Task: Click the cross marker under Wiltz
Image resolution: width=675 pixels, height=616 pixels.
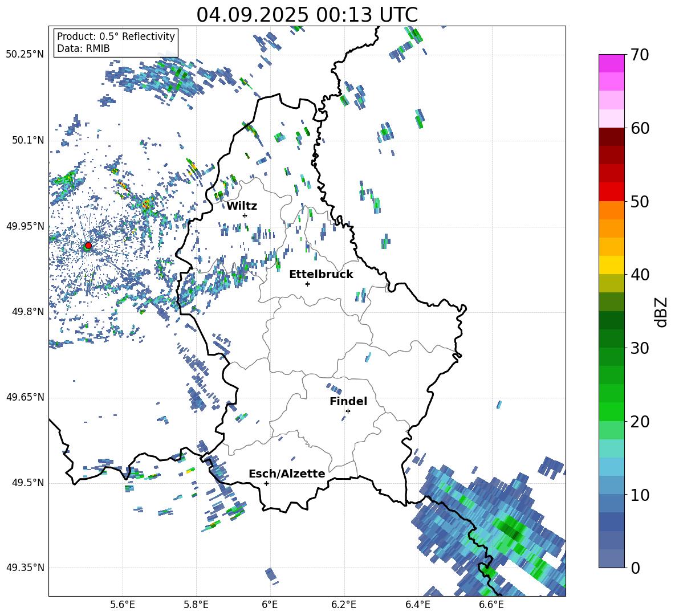Action: (245, 215)
